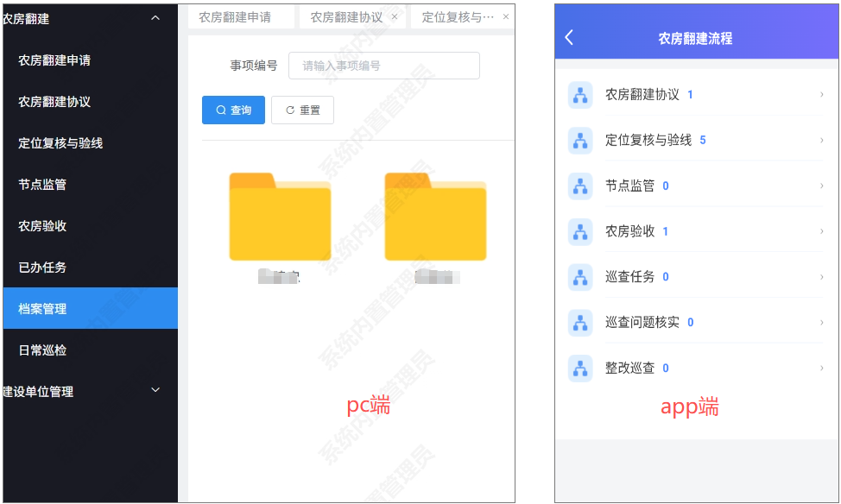Switch to the 农房翻建申请 tab
The height and width of the screenshot is (504, 841).
235,17
